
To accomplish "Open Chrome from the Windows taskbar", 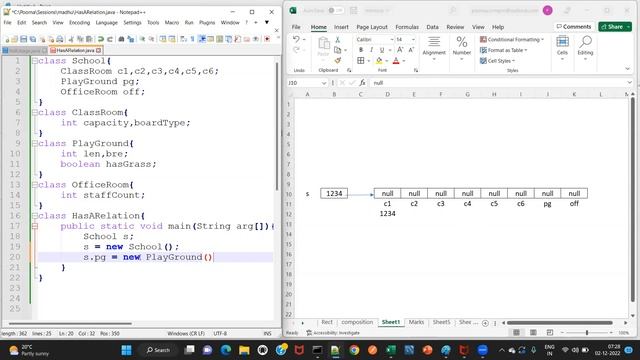I will [354, 350].
